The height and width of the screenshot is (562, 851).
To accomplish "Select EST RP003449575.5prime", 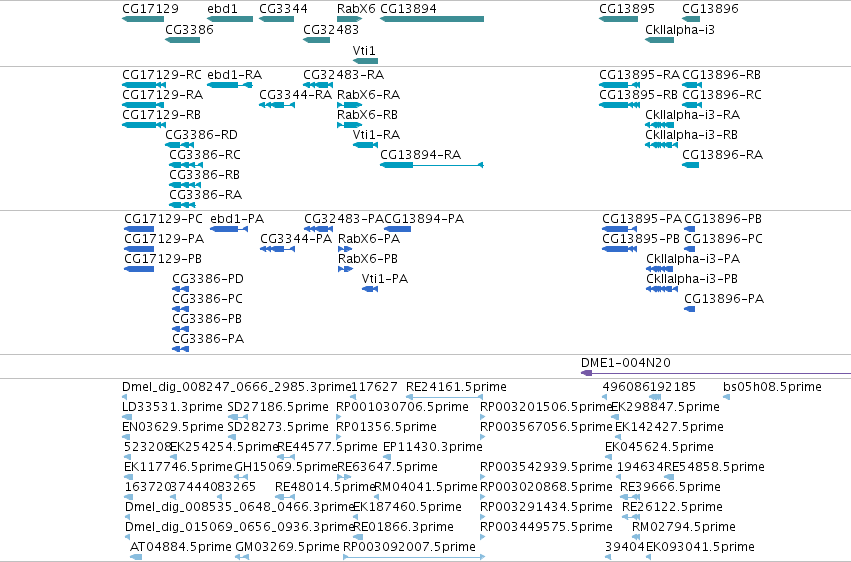I will point(483,538).
